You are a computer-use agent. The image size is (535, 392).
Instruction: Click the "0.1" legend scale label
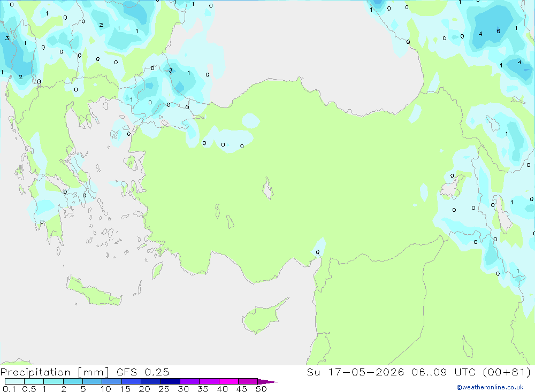coord(9,389)
